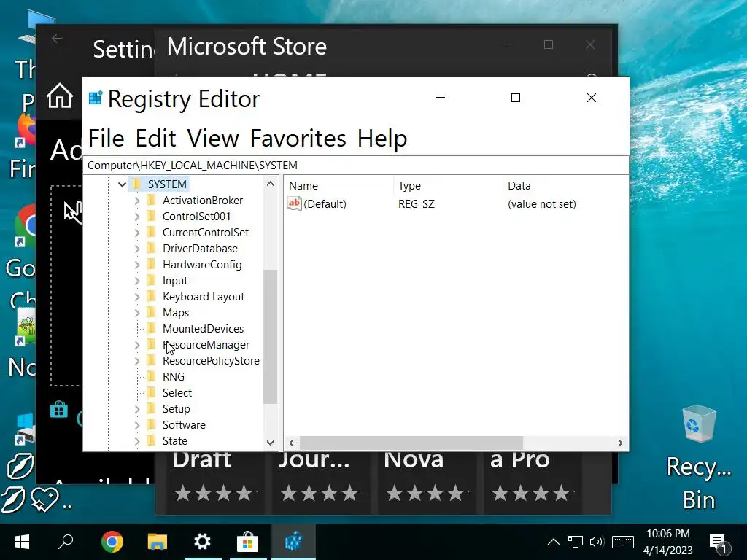The image size is (747, 560).
Task: Click the State folder icon
Action: tap(151, 440)
